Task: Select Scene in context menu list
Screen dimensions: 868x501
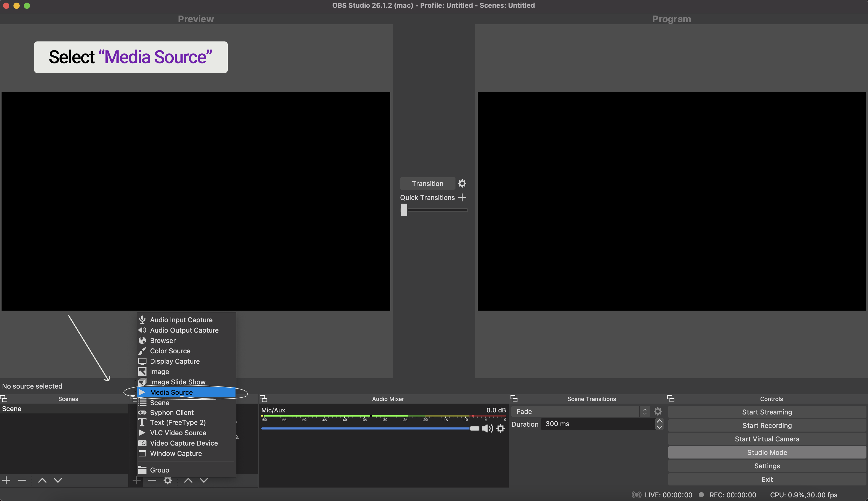Action: (x=159, y=402)
